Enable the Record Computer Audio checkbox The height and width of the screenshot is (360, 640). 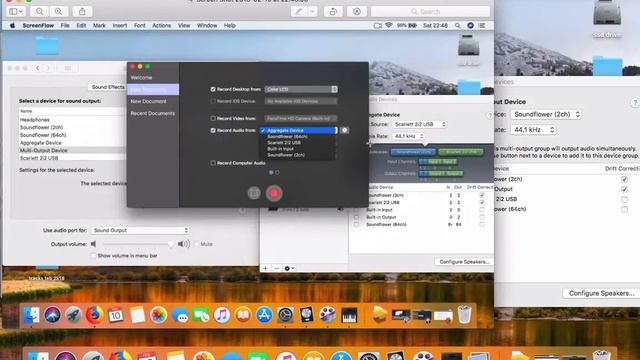tap(213, 163)
